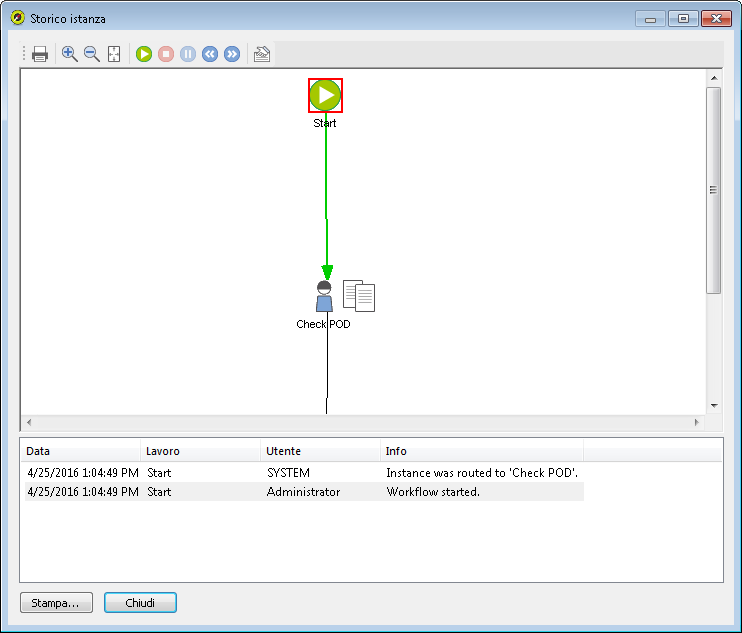742x633 pixels.
Task: Zoom in on the workflow diagram
Action: 70,54
